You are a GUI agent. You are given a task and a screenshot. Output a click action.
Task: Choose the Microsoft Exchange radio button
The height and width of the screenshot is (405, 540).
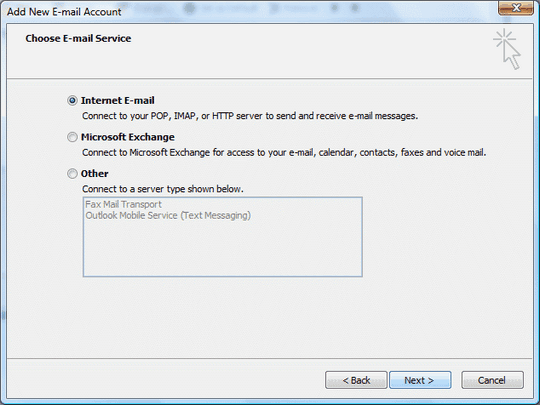72,137
